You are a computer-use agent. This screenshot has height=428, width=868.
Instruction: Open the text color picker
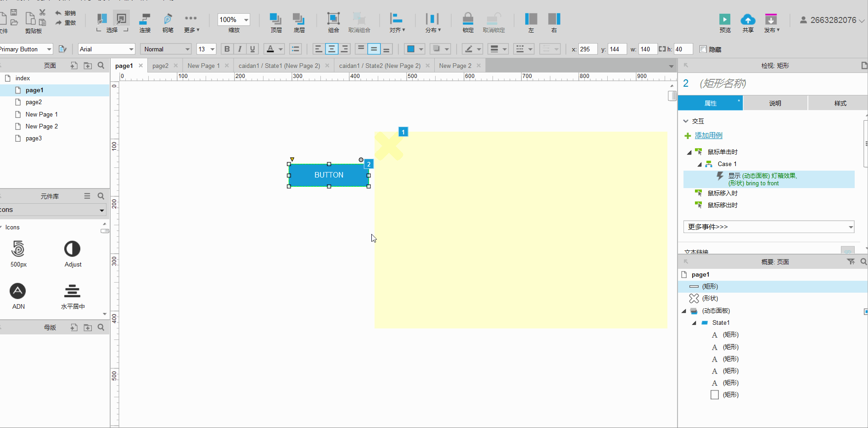274,49
